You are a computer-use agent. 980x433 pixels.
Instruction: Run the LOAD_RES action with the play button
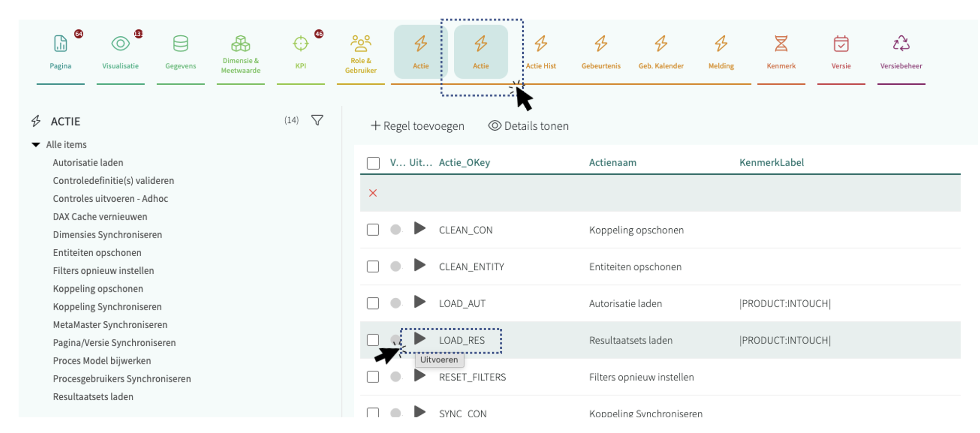[x=419, y=338]
